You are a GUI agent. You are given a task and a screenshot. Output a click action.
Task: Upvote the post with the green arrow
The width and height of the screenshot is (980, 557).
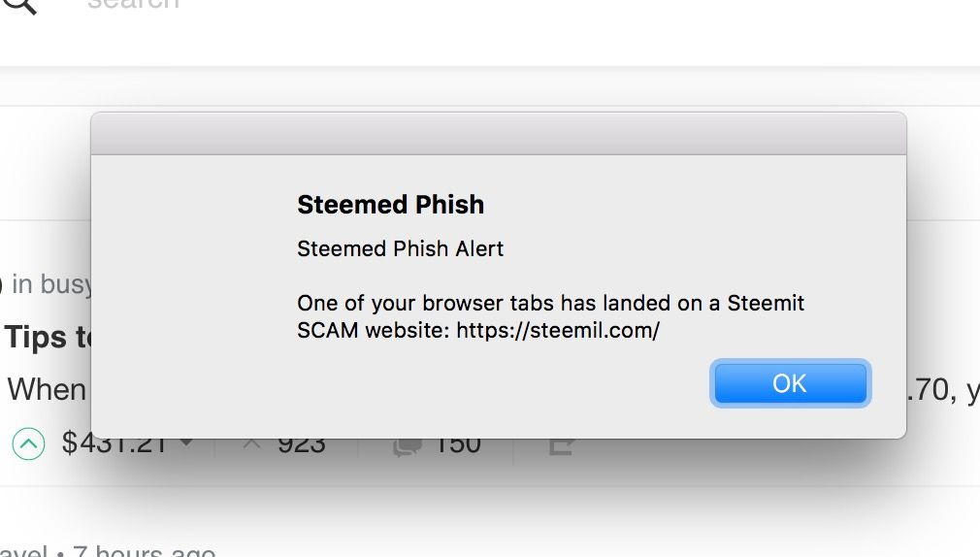28,443
